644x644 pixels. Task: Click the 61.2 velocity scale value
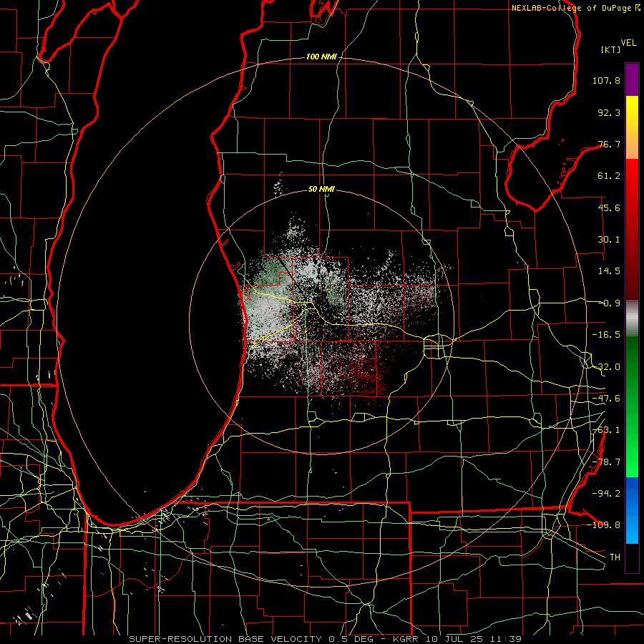609,176
